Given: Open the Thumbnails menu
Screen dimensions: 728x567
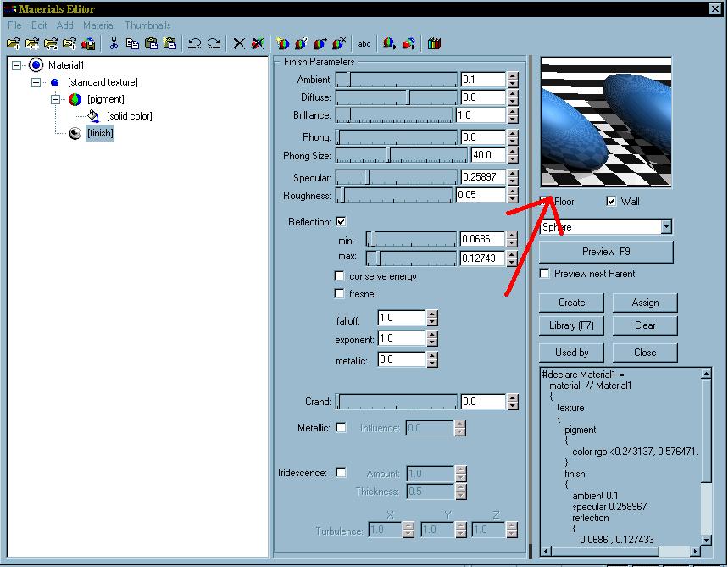Looking at the screenshot, I should [x=147, y=25].
